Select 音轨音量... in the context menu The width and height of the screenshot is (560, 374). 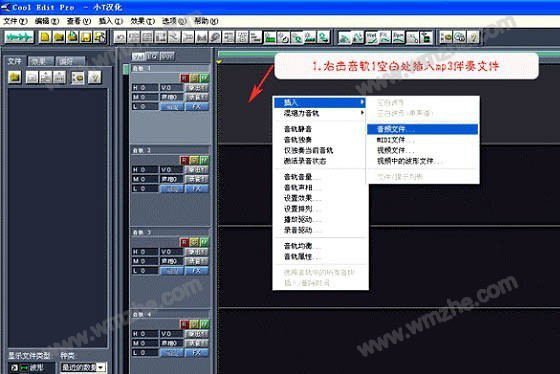pyautogui.click(x=320, y=177)
